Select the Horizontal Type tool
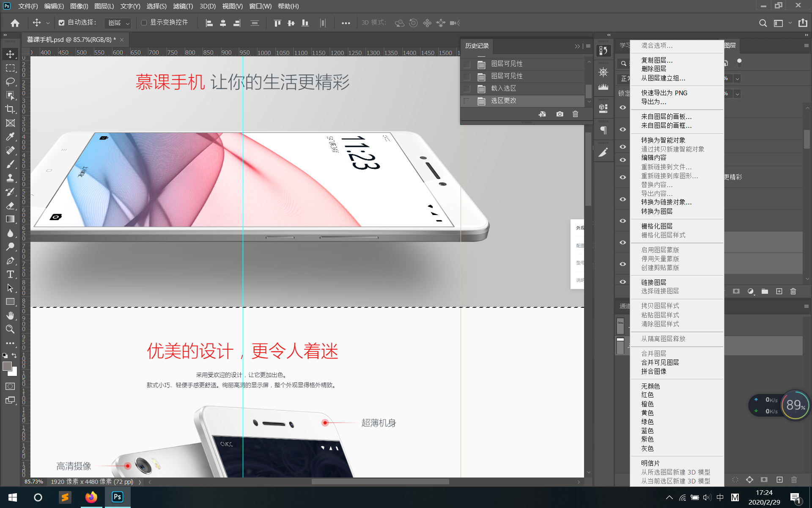The width and height of the screenshot is (812, 508). pyautogui.click(x=10, y=274)
